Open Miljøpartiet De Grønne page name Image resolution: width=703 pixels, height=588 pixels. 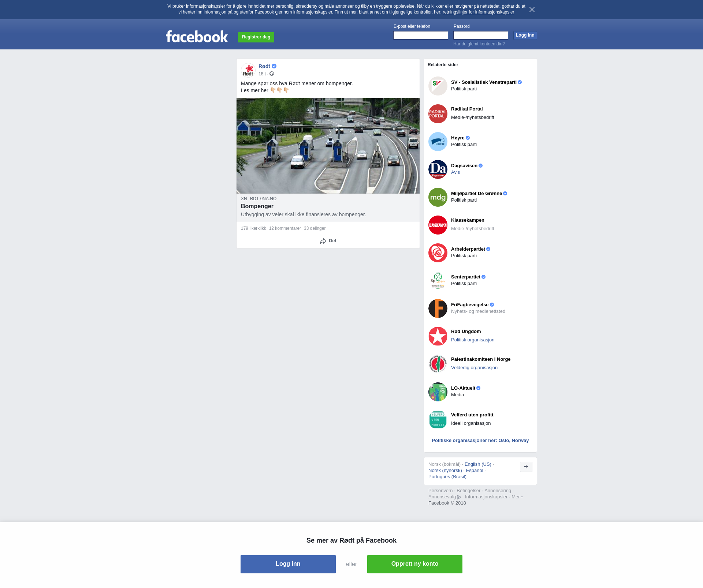tap(476, 194)
